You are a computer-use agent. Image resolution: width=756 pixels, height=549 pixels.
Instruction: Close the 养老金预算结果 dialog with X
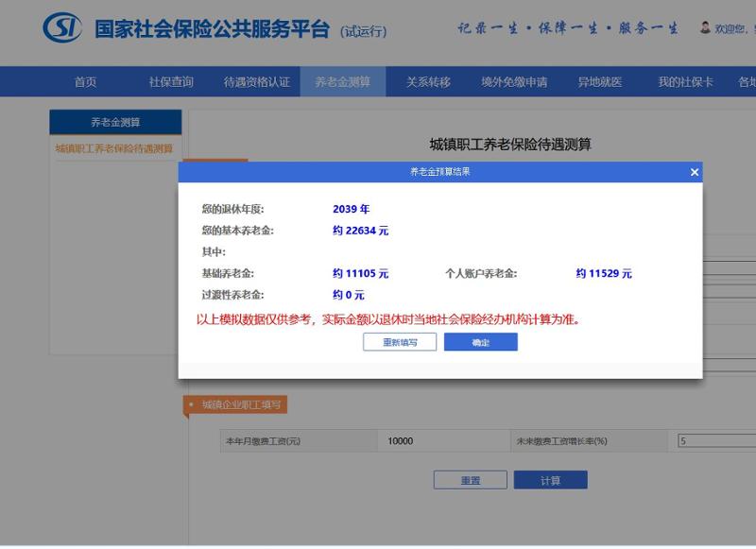click(x=695, y=172)
